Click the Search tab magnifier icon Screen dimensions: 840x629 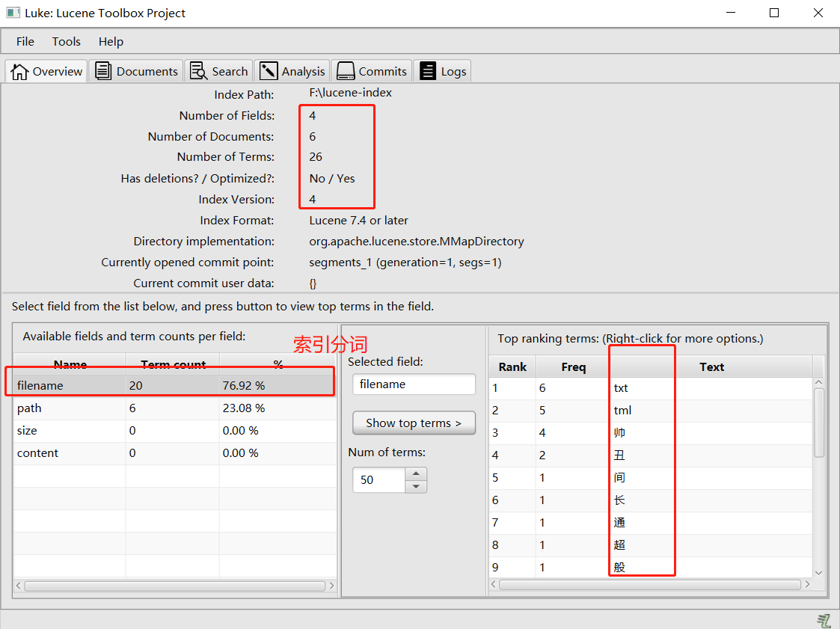199,71
